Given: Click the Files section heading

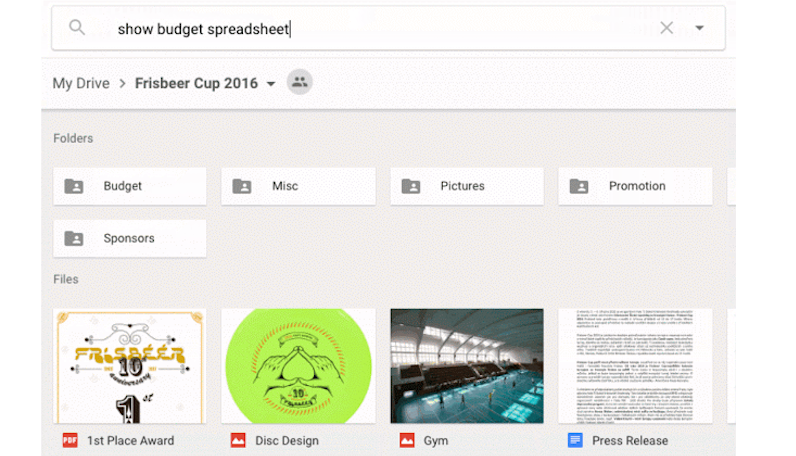Looking at the screenshot, I should (x=66, y=279).
